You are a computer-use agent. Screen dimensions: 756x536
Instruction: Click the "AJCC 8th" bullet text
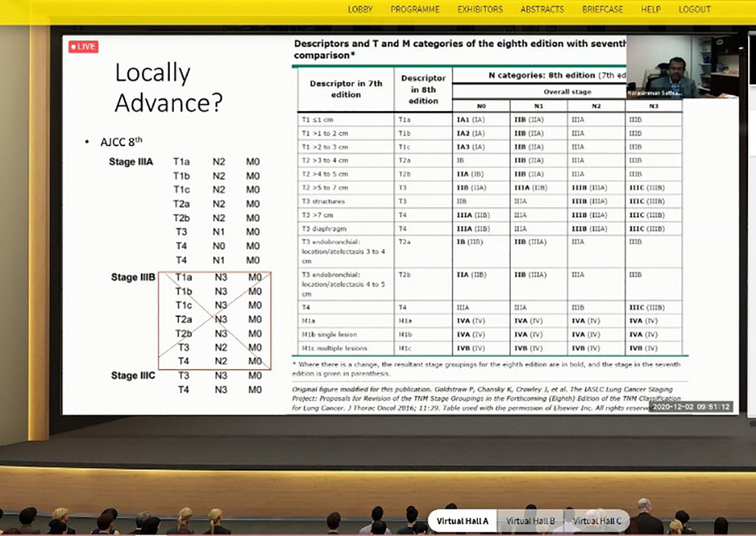121,142
